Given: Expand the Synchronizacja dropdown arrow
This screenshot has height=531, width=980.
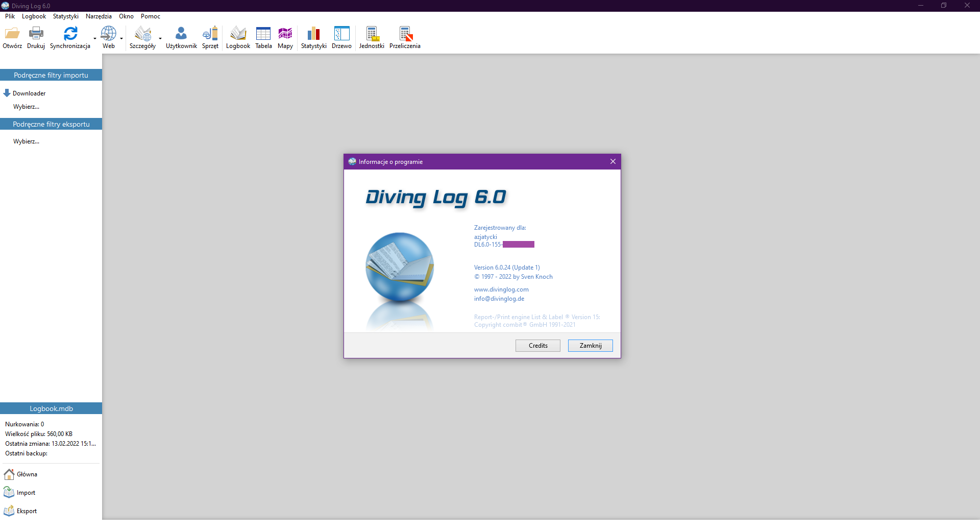Looking at the screenshot, I should [x=95, y=38].
